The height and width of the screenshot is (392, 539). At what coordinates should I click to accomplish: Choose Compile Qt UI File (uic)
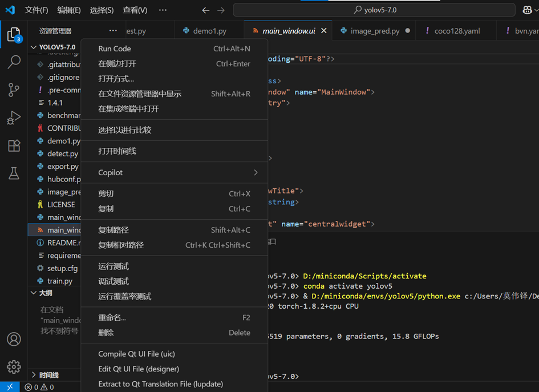click(x=175, y=354)
